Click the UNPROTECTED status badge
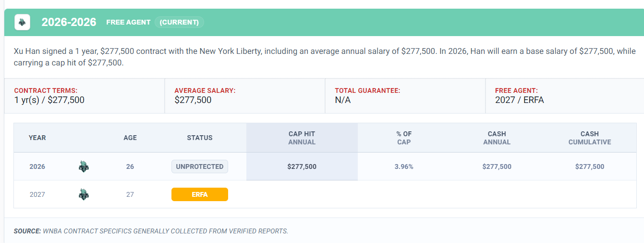Image resolution: width=644 pixels, height=243 pixels. click(x=200, y=166)
